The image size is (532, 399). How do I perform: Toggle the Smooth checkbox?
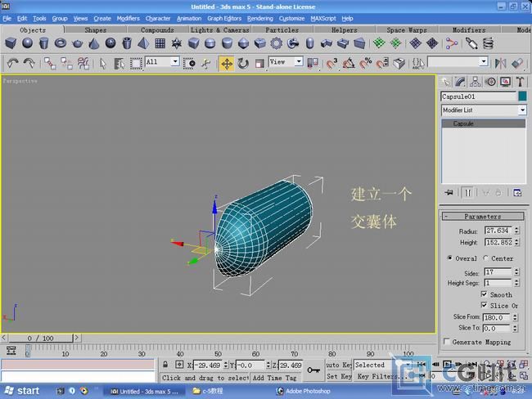click(x=485, y=294)
